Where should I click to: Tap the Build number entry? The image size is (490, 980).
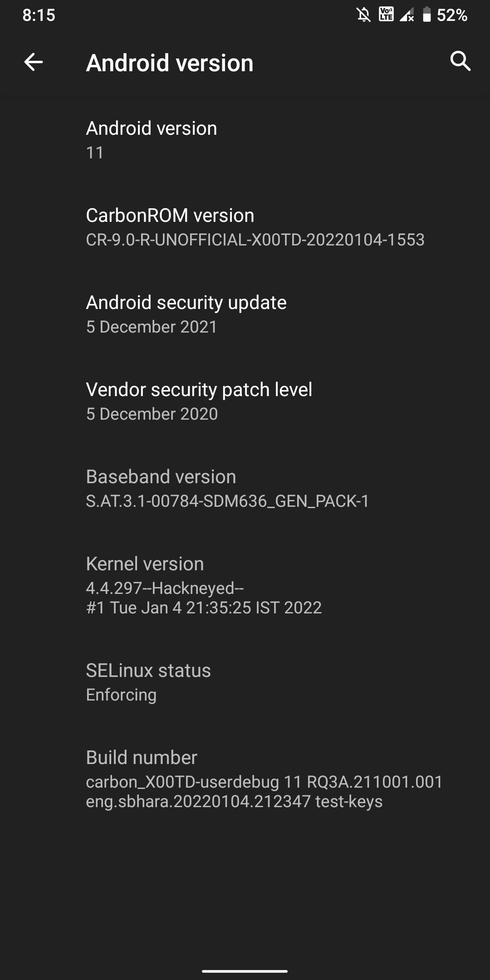pos(245,779)
